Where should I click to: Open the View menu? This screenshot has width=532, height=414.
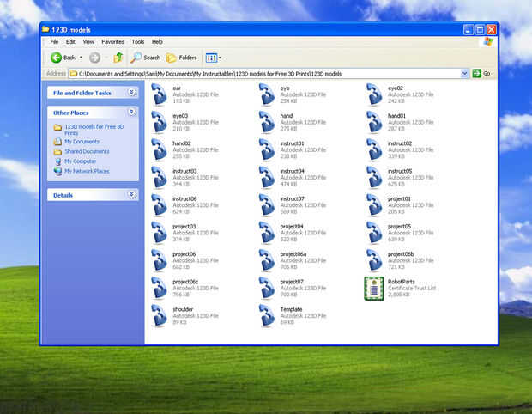(x=88, y=42)
